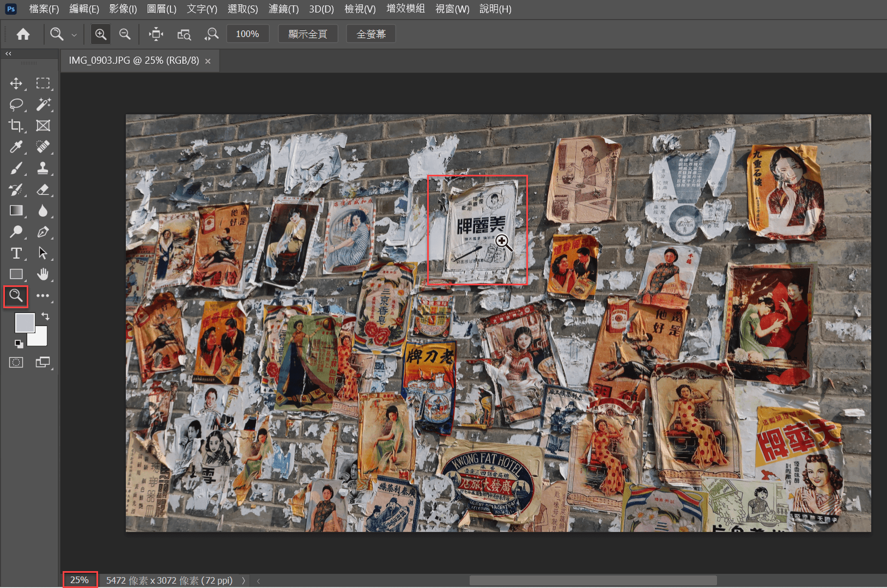The image size is (887, 588).
Task: Open the foreground color picker
Action: tap(24, 322)
